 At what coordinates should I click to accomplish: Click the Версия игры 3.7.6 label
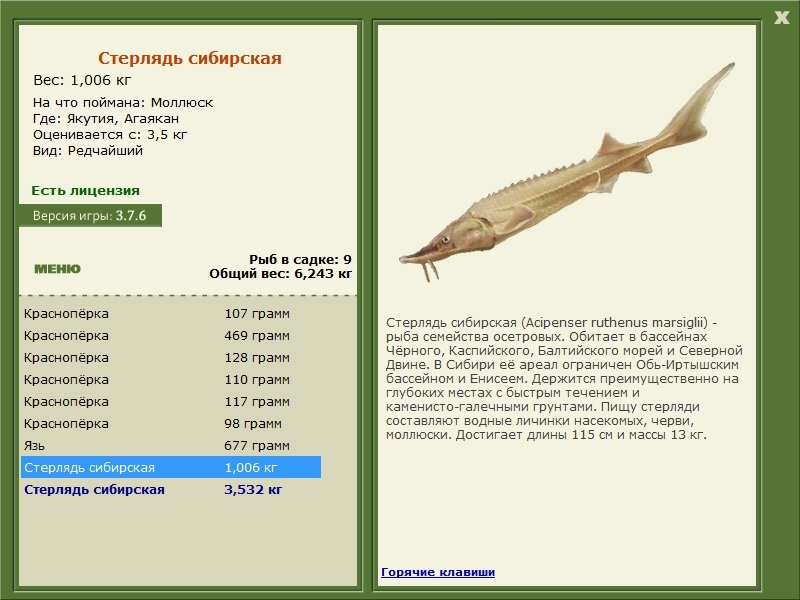coord(90,215)
